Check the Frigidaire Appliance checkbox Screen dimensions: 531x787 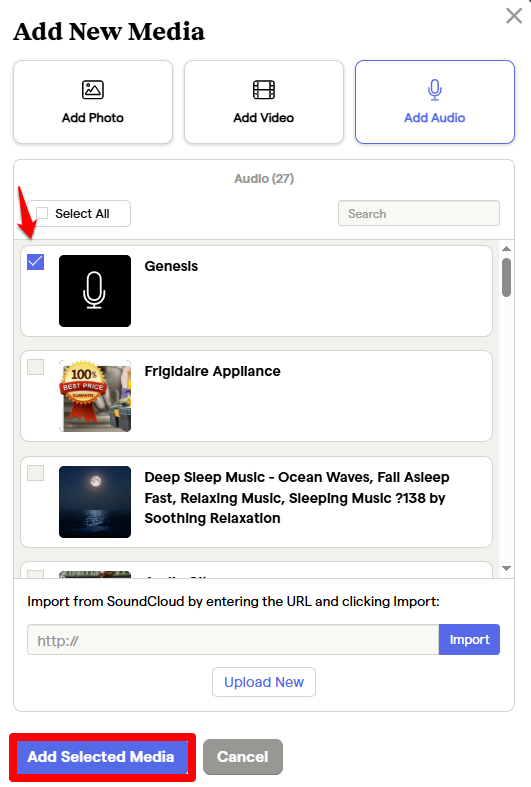pyautogui.click(x=36, y=367)
